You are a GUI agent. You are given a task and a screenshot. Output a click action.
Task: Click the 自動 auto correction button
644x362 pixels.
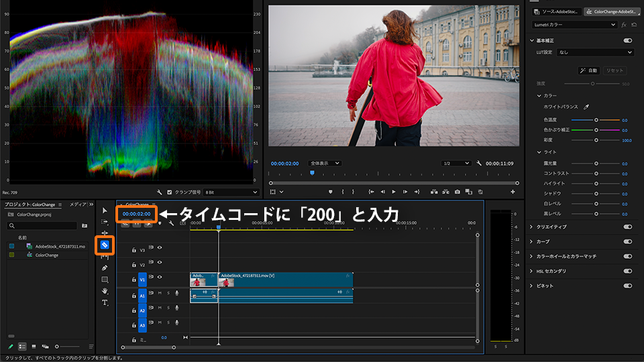[x=588, y=70]
